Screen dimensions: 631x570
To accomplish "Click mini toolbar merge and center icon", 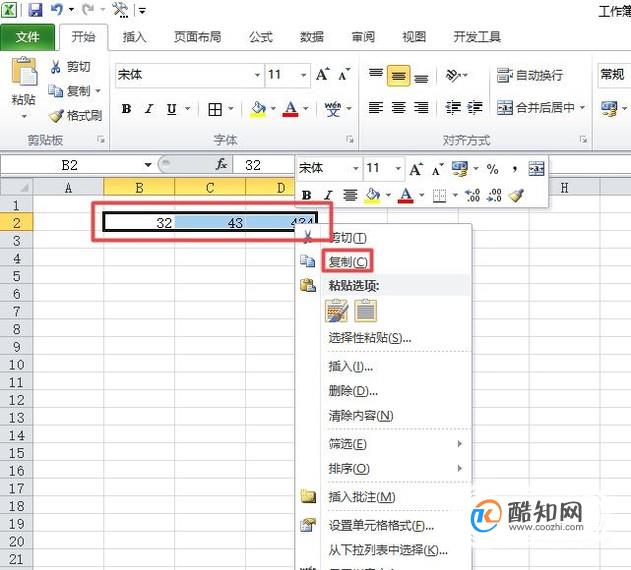I will point(536,169).
